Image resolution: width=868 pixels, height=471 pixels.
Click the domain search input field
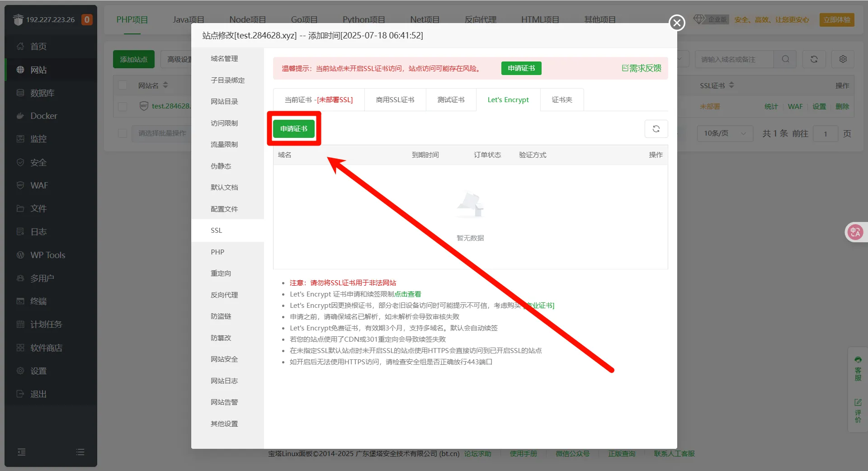734,59
